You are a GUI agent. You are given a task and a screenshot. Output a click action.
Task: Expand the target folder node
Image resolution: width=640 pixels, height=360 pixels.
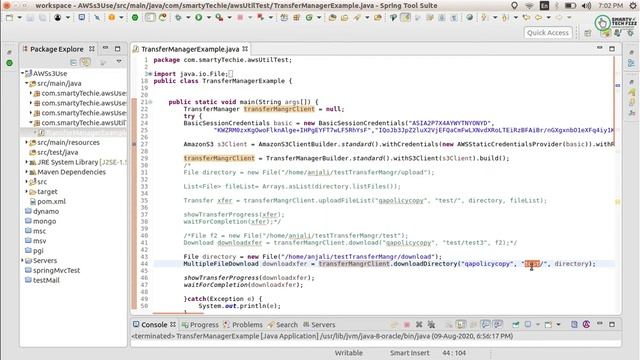coord(27,191)
